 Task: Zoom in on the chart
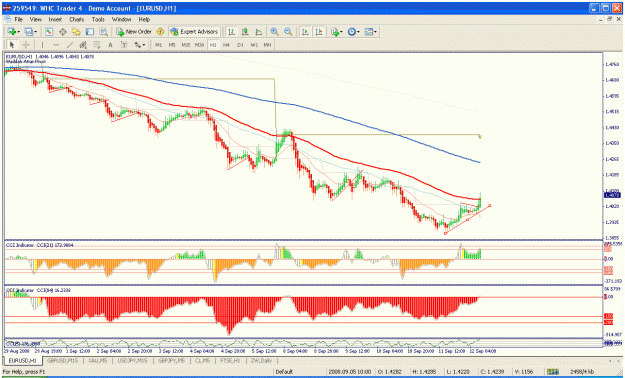click(x=274, y=32)
